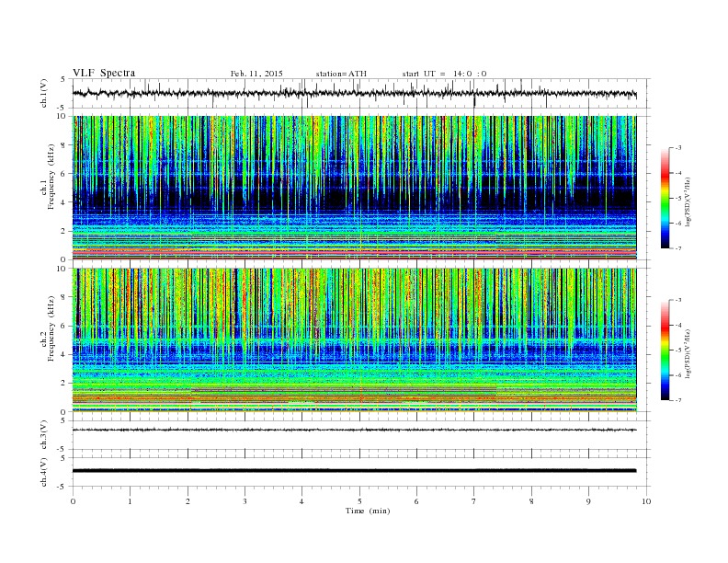Click the ch.4 thick voltage trace
The height and width of the screenshot is (563, 728).
click(x=354, y=471)
